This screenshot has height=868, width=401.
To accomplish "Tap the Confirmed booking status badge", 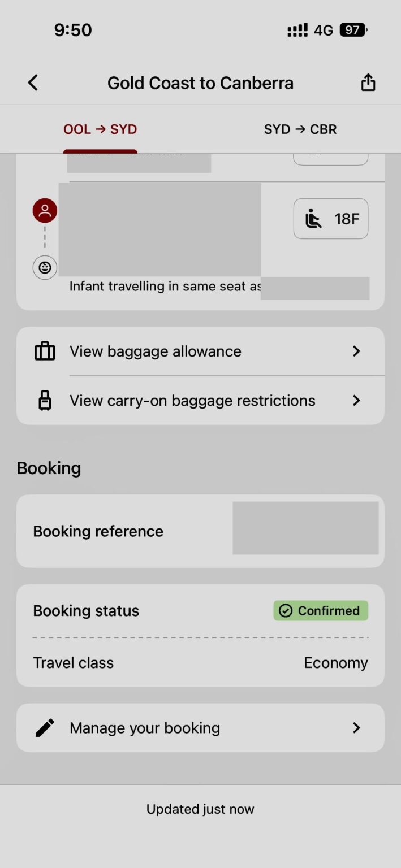I will pos(320,610).
